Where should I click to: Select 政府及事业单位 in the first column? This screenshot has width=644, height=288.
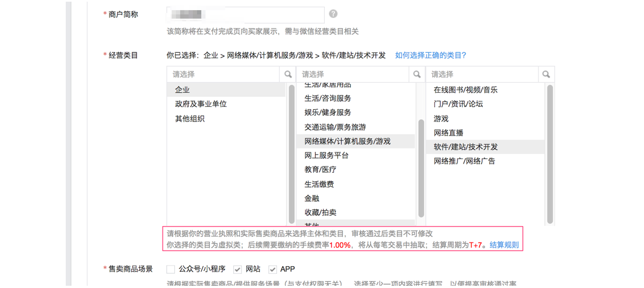tap(226, 104)
